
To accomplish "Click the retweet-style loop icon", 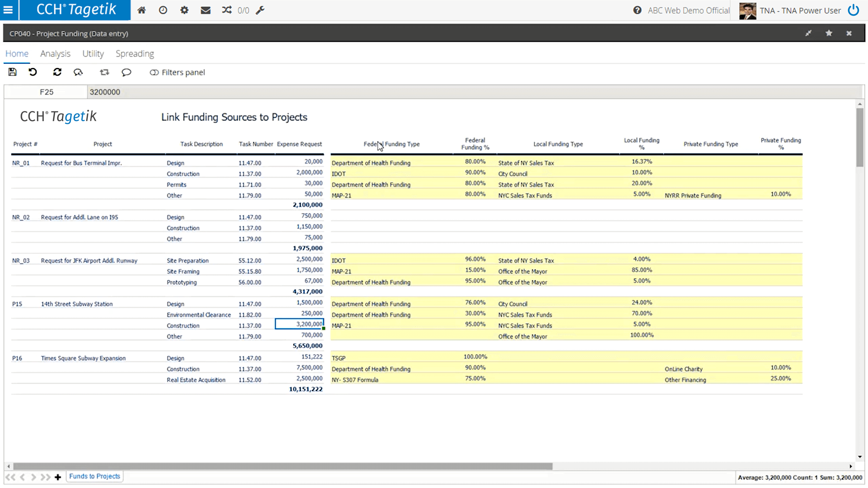I will [x=104, y=72].
